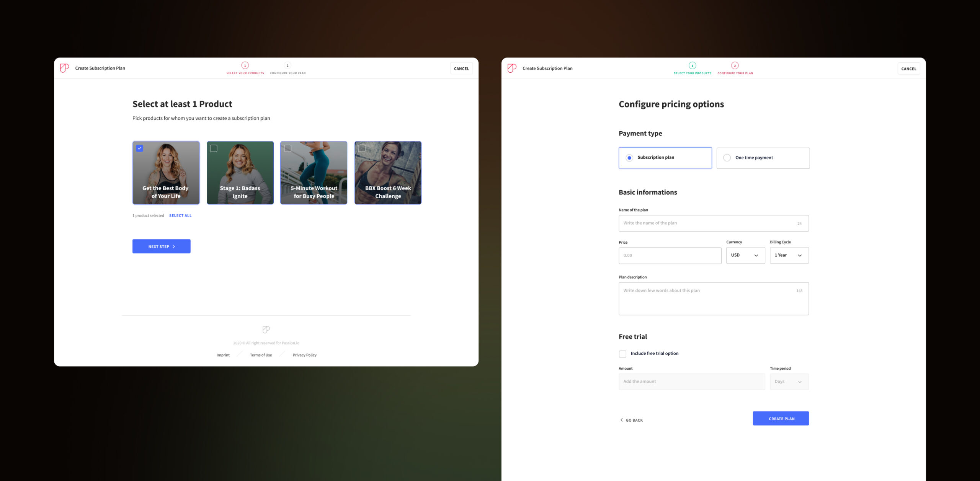Select the BBX Boost 6 Week Challenge thumbnail
This screenshot has width=980, height=481.
pyautogui.click(x=388, y=173)
